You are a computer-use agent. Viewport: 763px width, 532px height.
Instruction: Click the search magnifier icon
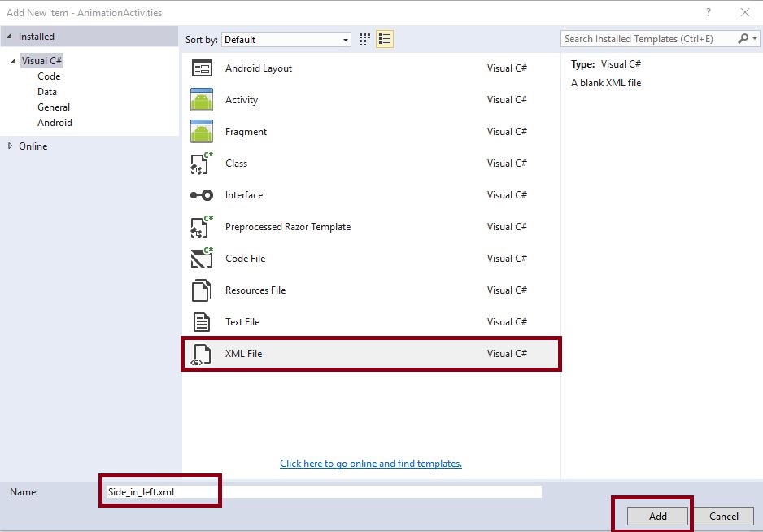click(743, 38)
